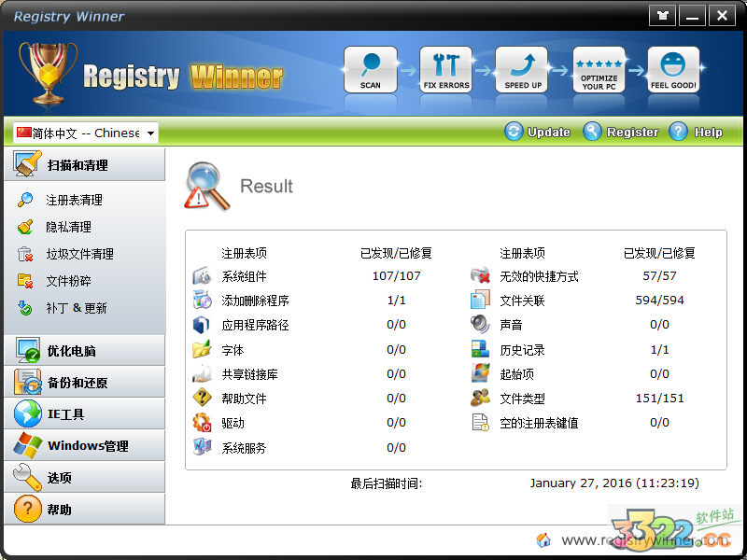The image size is (747, 560).
Task: Click the 帮助文件 question mark icon
Action: point(202,399)
